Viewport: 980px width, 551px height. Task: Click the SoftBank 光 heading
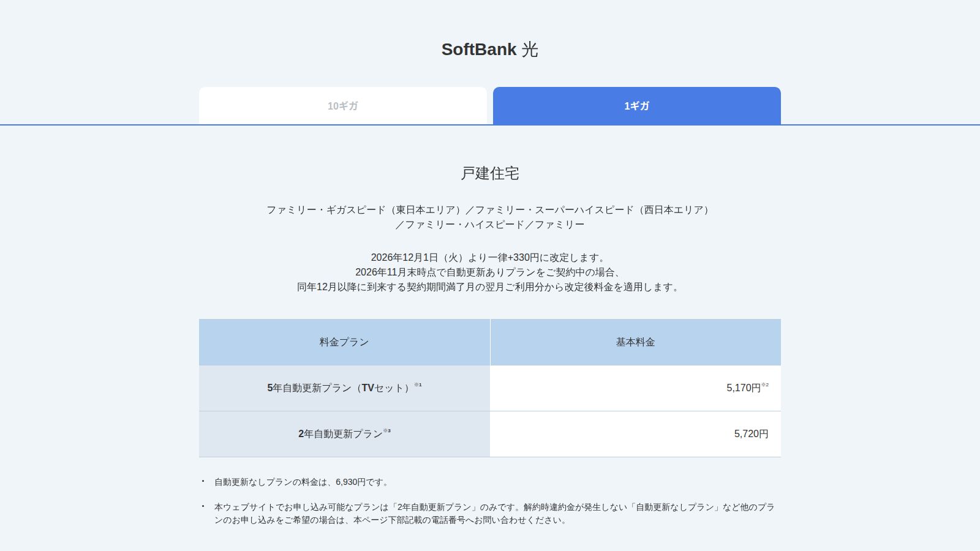pyautogui.click(x=490, y=50)
